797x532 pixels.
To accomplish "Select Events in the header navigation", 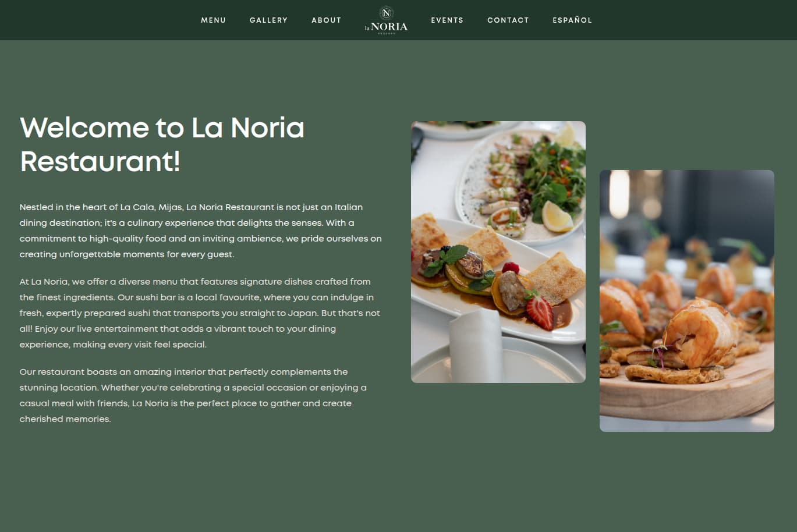I will (x=447, y=20).
